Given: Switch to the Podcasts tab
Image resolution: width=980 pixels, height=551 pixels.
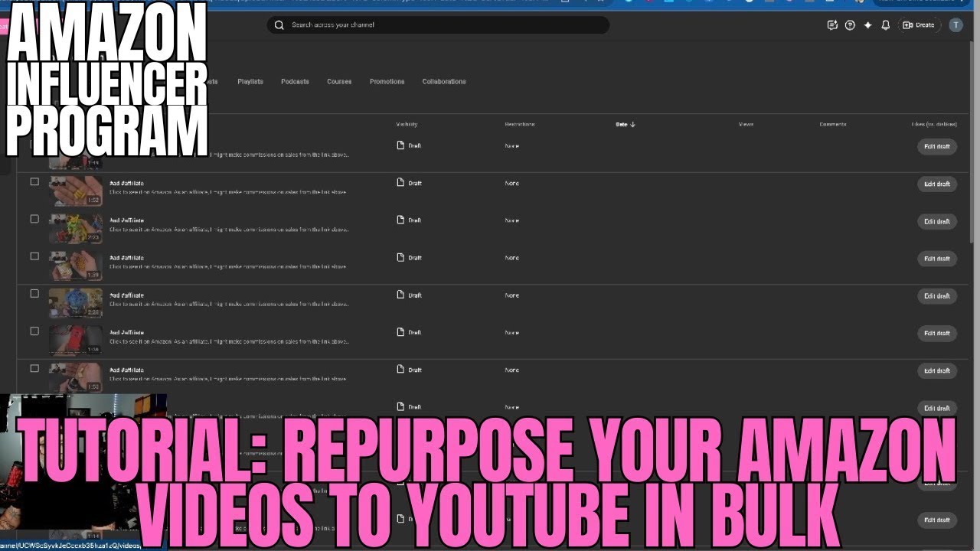Looking at the screenshot, I should pos(295,81).
